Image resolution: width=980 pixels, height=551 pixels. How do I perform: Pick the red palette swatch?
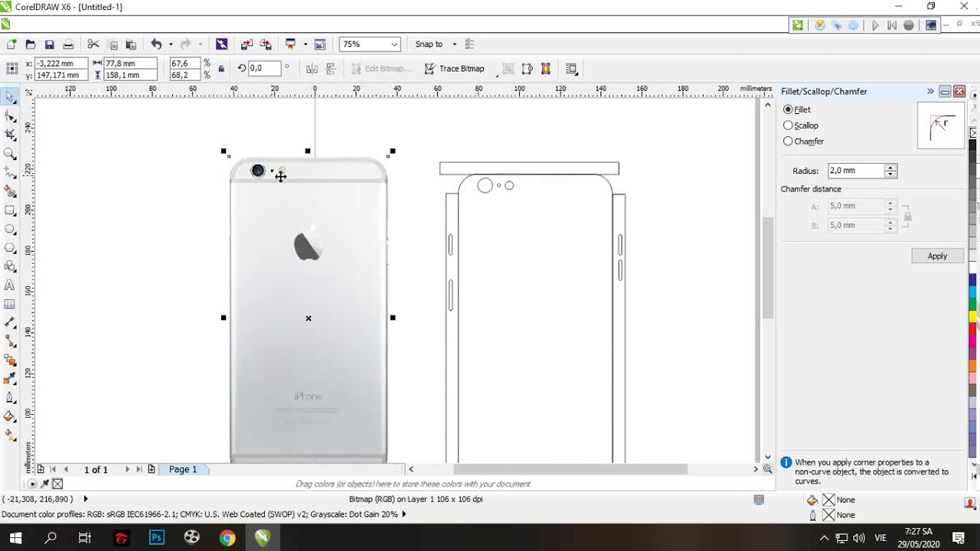(973, 328)
